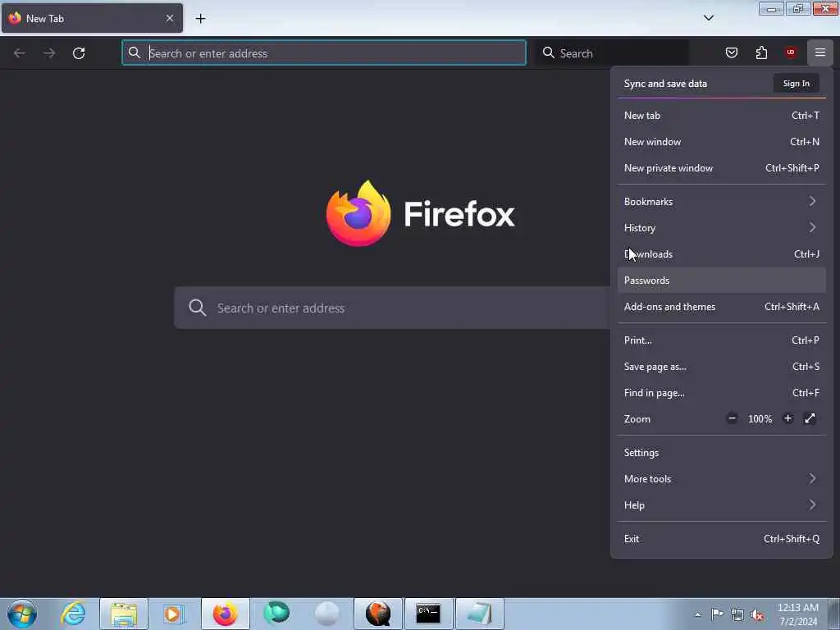Click the gray sphere taskbar icon
The image size is (840, 630).
tap(326, 614)
